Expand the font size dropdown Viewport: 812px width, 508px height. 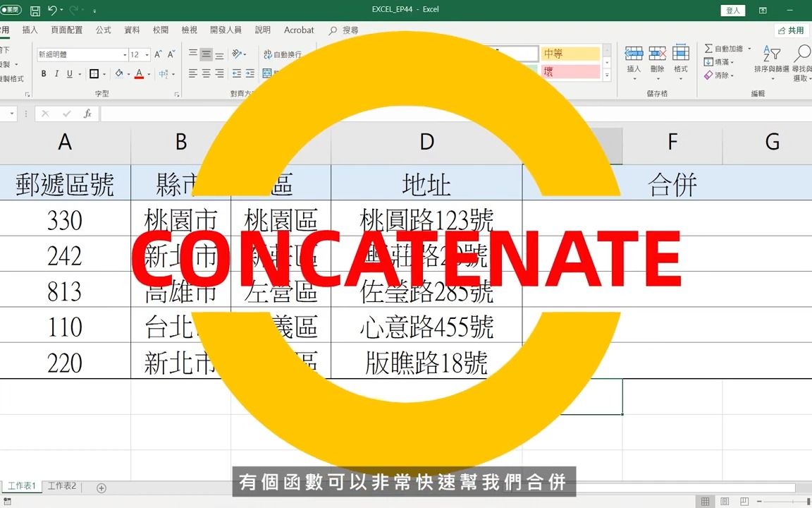click(146, 54)
